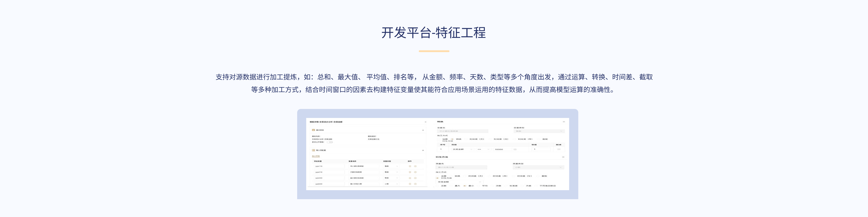The width and height of the screenshot is (868, 217).
Task: Click the 取值 input showing 1
Action: pos(541,149)
